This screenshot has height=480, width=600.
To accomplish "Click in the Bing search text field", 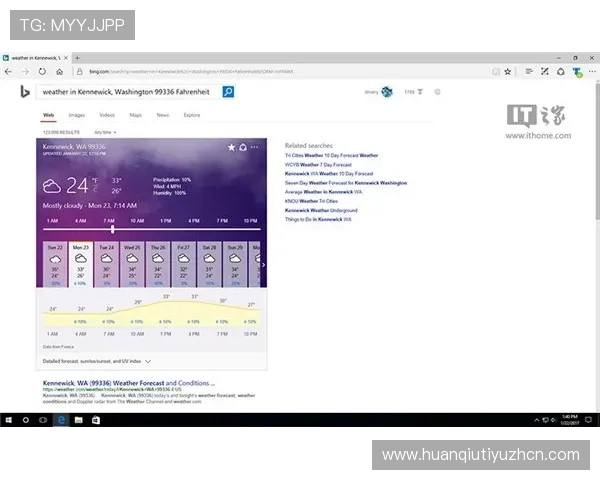I will click(x=128, y=92).
